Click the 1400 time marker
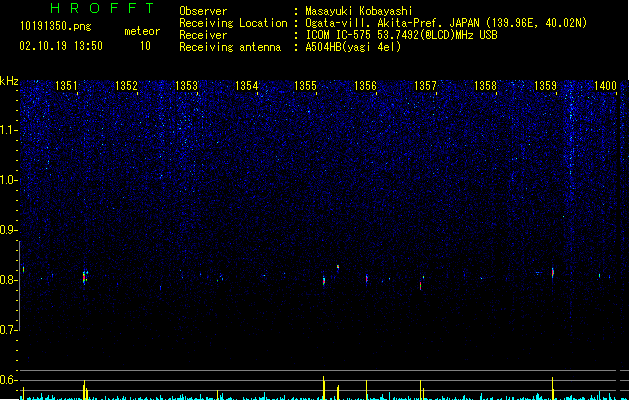Image resolution: width=629 pixels, height=400 pixels. (605, 86)
